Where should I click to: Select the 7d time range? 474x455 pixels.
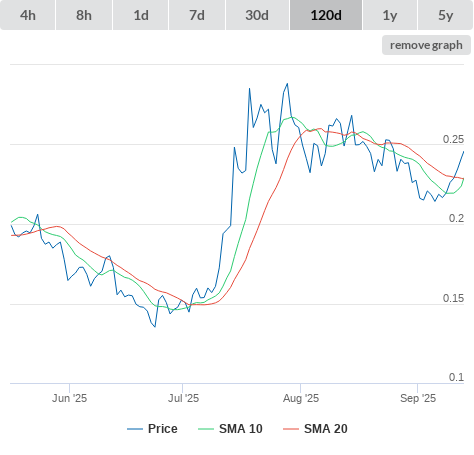pos(197,15)
